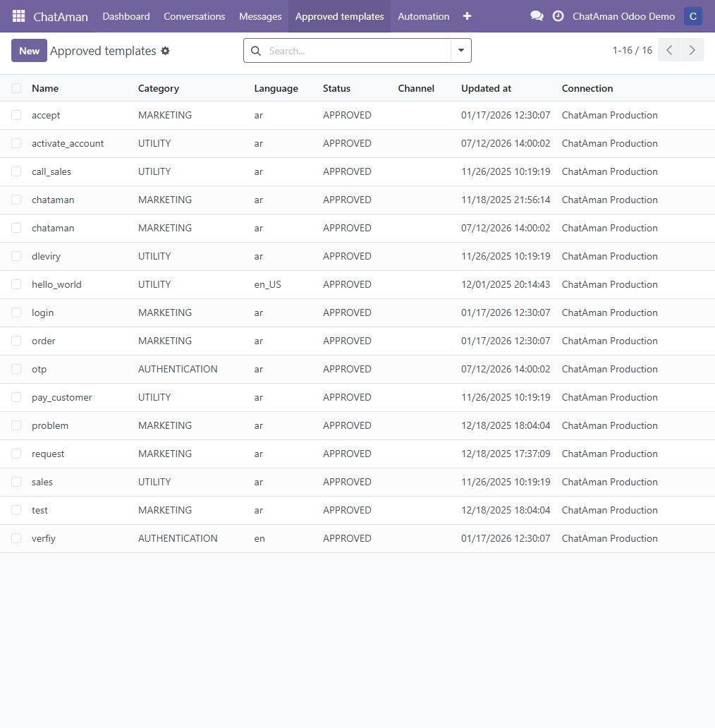Viewport: 715px width, 728px height.
Task: Focus the Search input field
Action: pos(357,51)
